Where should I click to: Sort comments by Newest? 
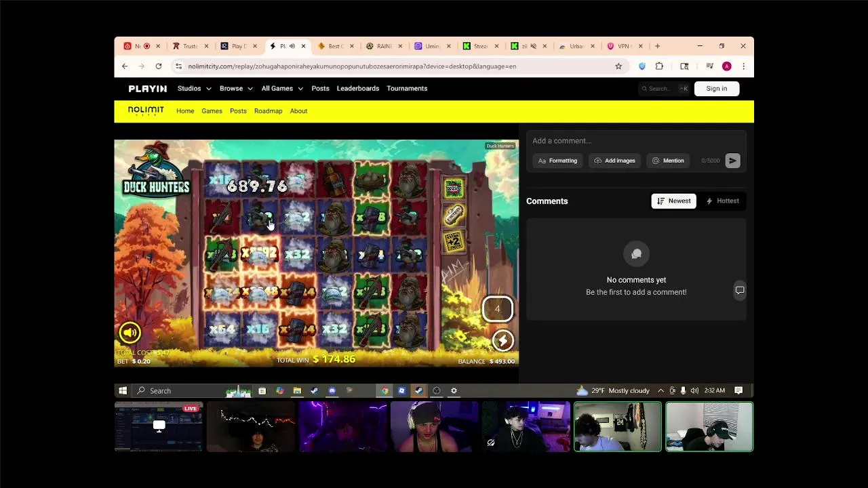coord(673,201)
